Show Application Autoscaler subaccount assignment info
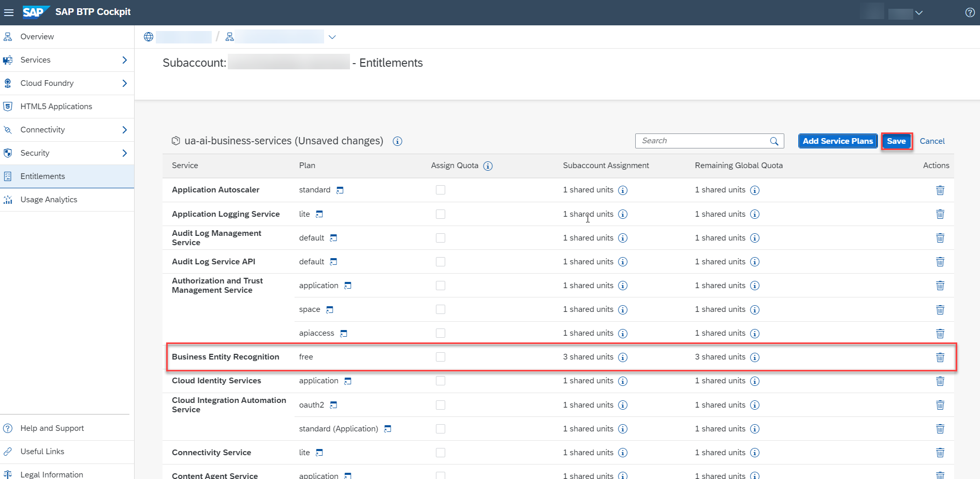 [623, 190]
